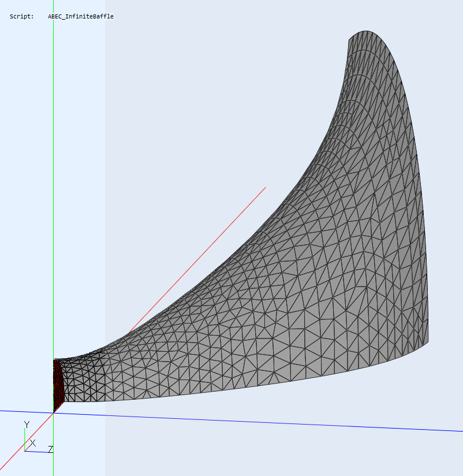This screenshot has width=463, height=476.
Task: Click the XYZ axis orientation gizmo
Action: 39,437
